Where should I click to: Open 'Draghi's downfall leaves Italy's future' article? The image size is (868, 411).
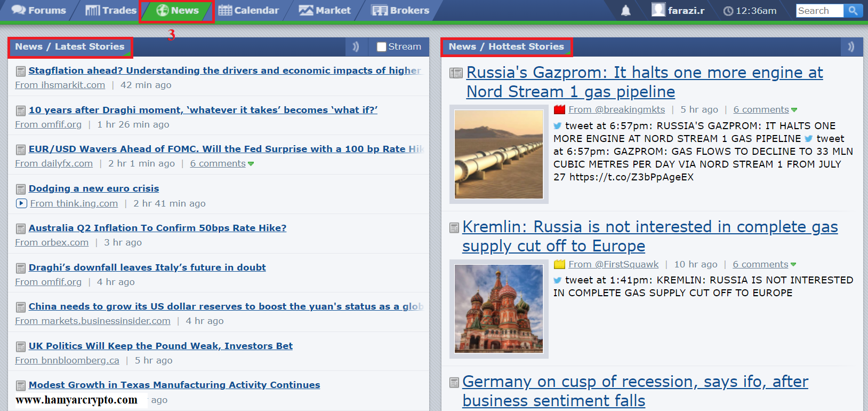coord(147,267)
